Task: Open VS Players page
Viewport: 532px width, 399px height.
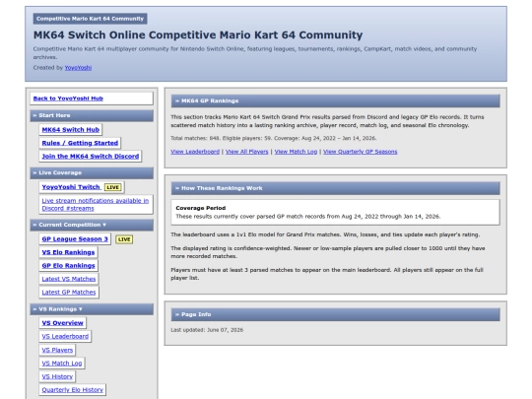Action: [x=57, y=350]
